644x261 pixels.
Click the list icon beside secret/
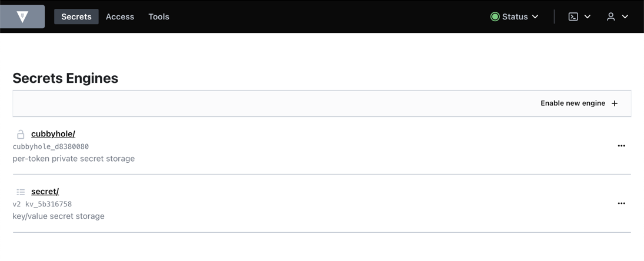point(21,192)
